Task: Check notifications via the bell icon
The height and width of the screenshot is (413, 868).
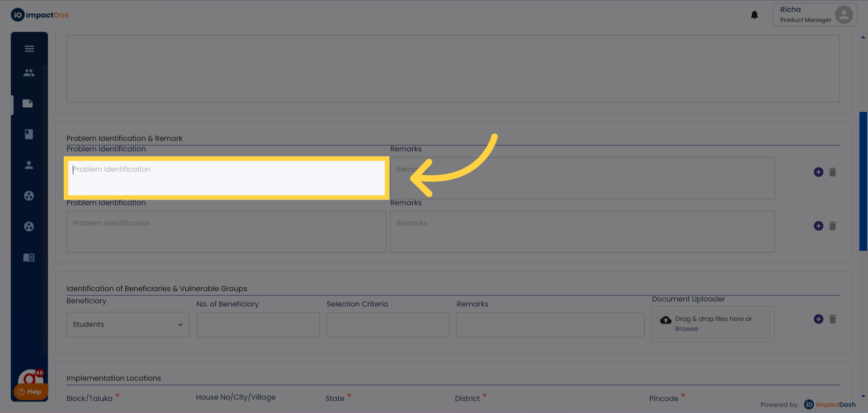Action: 755,15
